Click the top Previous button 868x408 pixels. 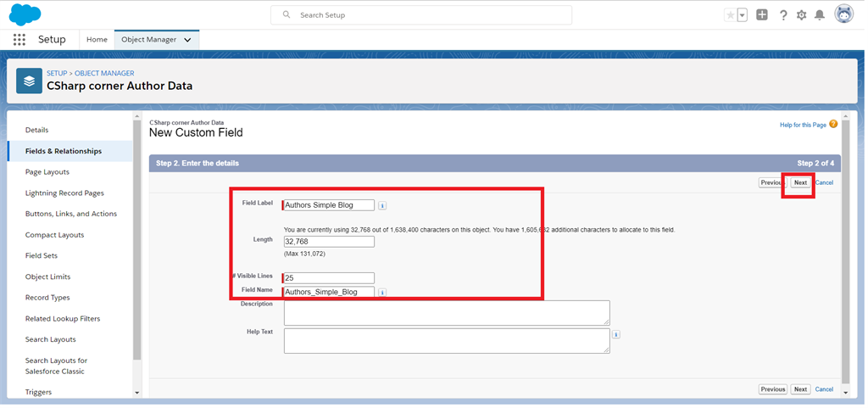click(x=771, y=182)
